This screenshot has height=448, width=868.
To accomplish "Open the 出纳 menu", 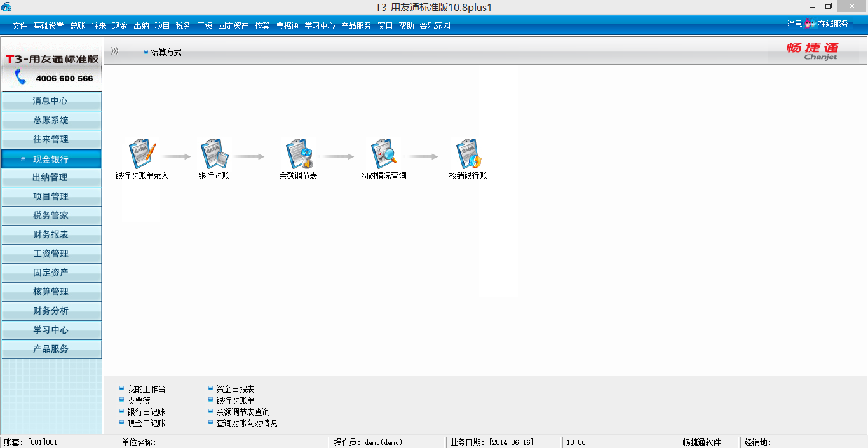I will pos(141,25).
